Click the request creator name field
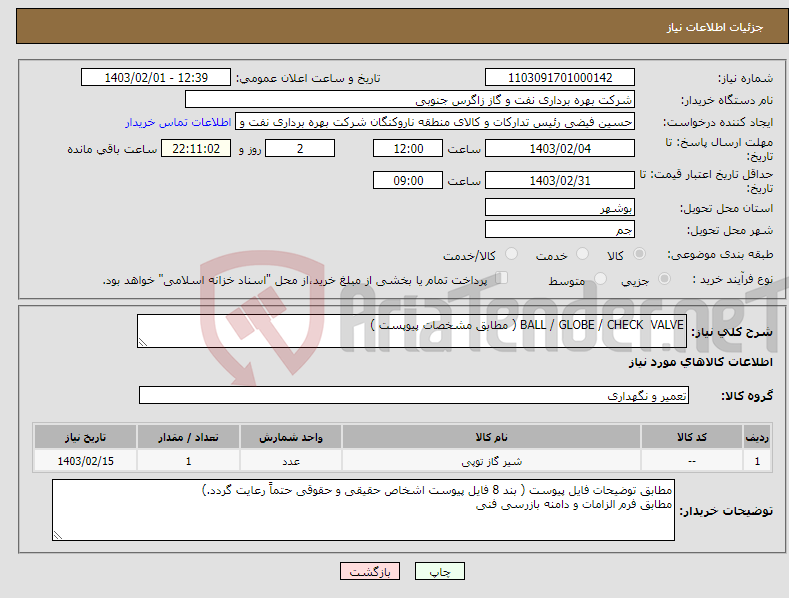789x598 pixels. coord(435,122)
